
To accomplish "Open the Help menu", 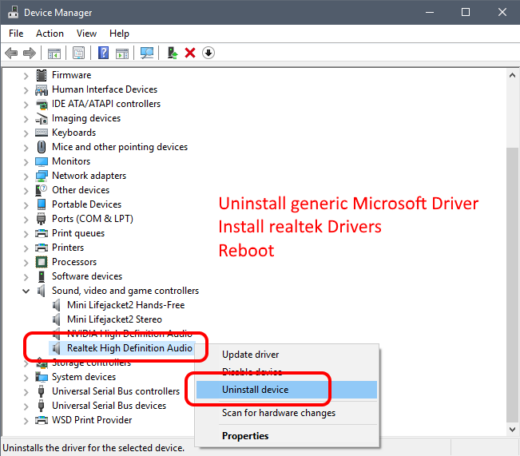I will tap(119, 33).
